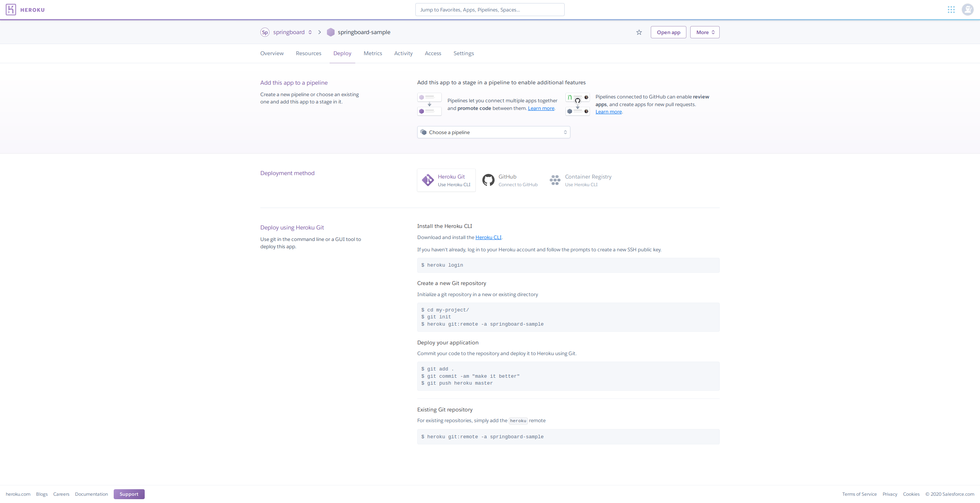Open the user account avatar menu
Image resolution: width=980 pixels, height=503 pixels.
pyautogui.click(x=968, y=10)
